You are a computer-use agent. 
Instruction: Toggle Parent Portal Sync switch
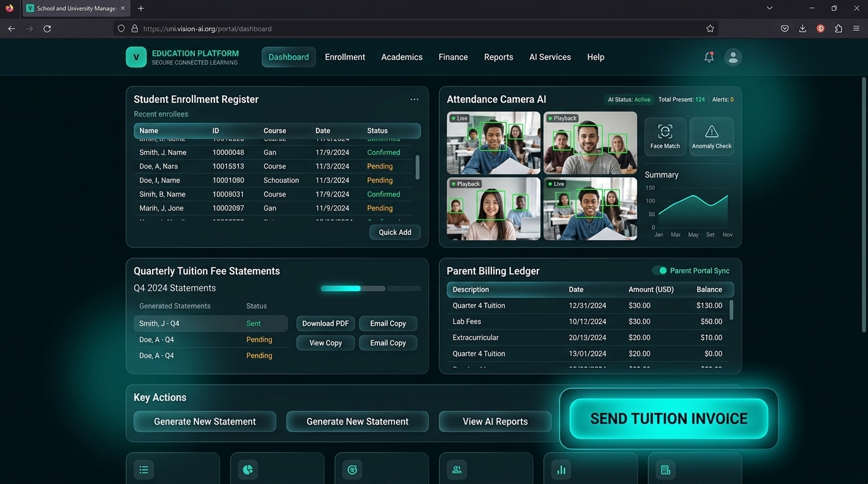coord(660,270)
